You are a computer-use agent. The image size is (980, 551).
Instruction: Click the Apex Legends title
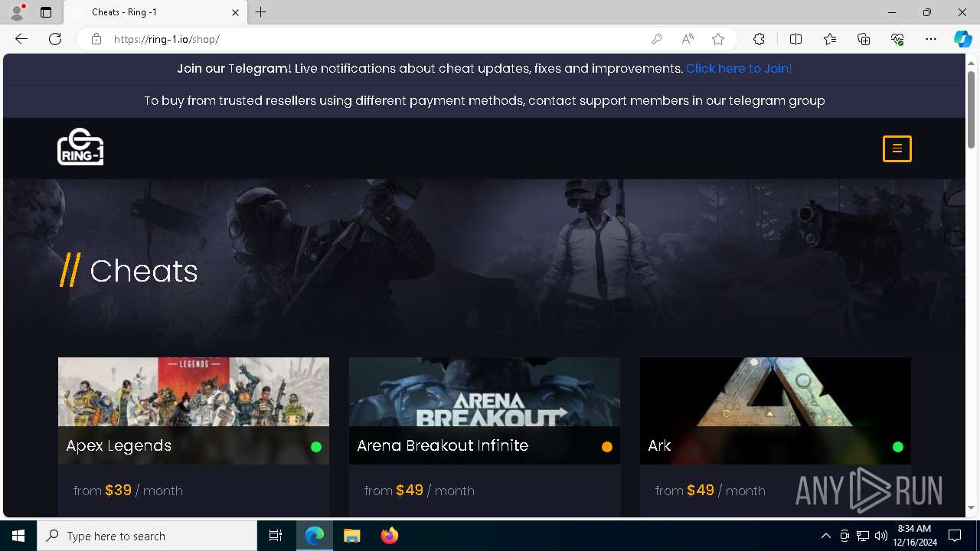point(119,445)
